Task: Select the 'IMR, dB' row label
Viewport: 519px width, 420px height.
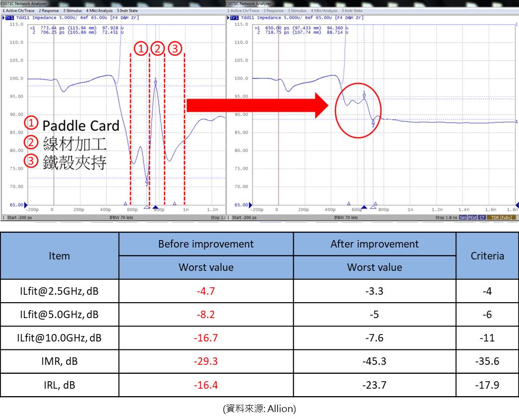Action: [x=59, y=361]
